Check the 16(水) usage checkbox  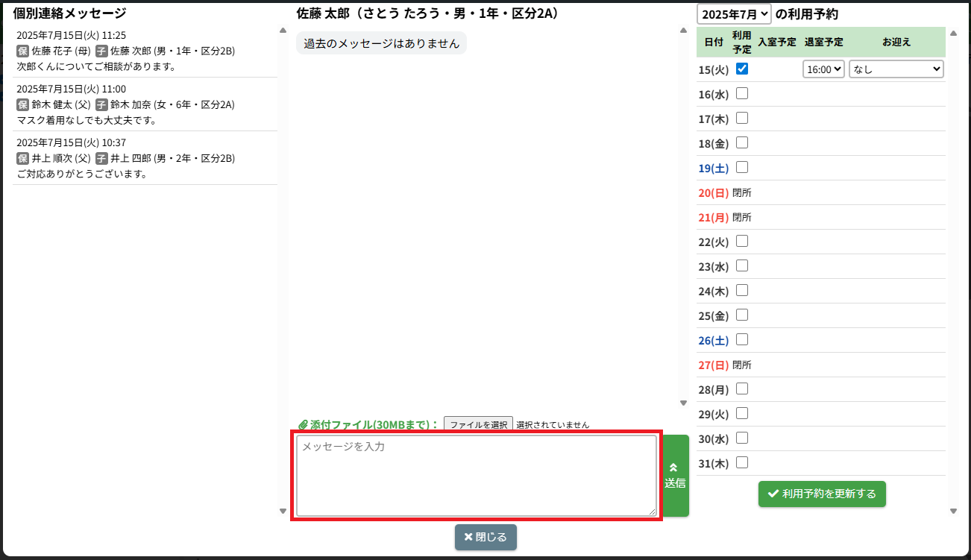(742, 94)
